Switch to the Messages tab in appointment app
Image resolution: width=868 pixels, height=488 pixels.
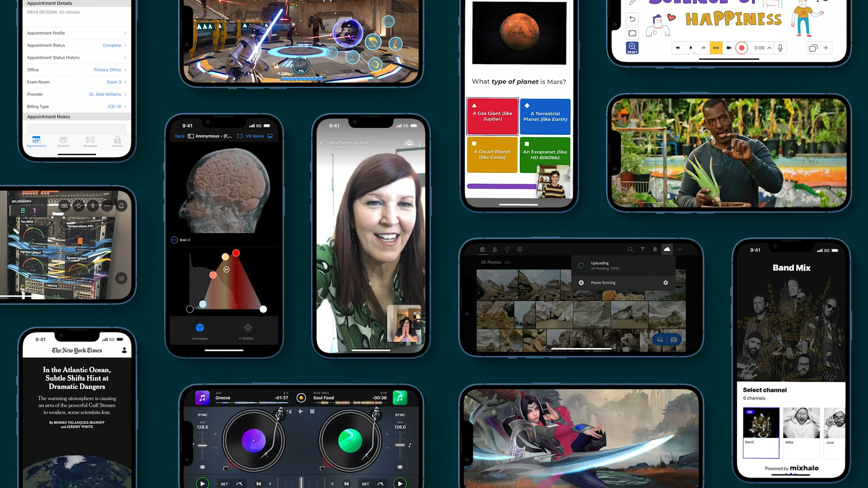(90, 141)
